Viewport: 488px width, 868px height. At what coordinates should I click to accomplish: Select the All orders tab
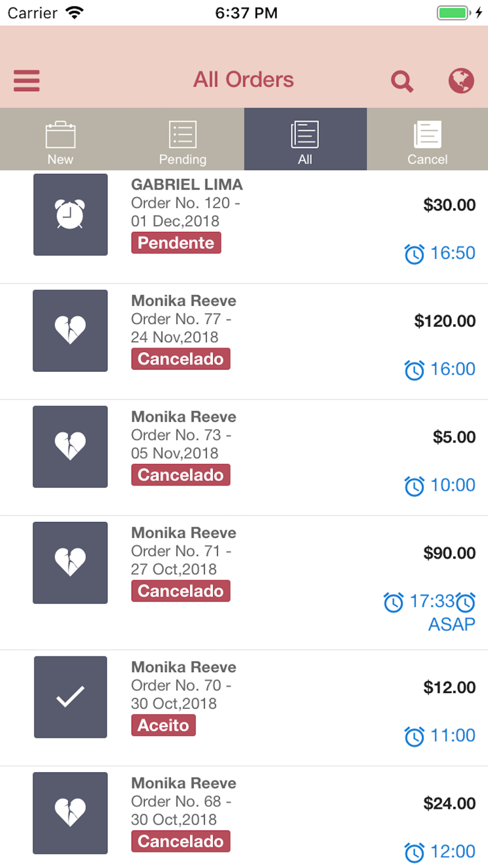(305, 139)
